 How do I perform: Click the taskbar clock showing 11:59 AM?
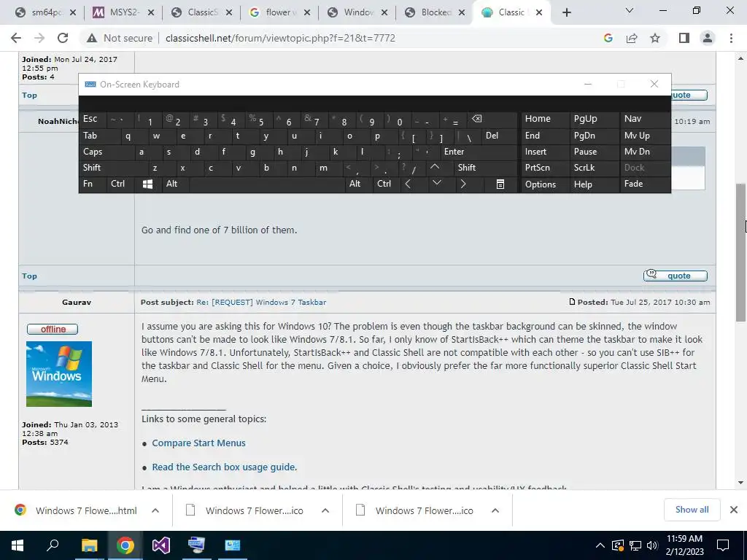coord(684,545)
